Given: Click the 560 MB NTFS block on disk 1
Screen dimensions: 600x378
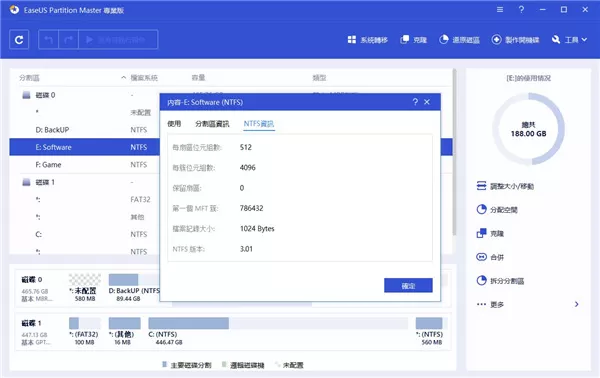Looking at the screenshot, I should tap(432, 331).
